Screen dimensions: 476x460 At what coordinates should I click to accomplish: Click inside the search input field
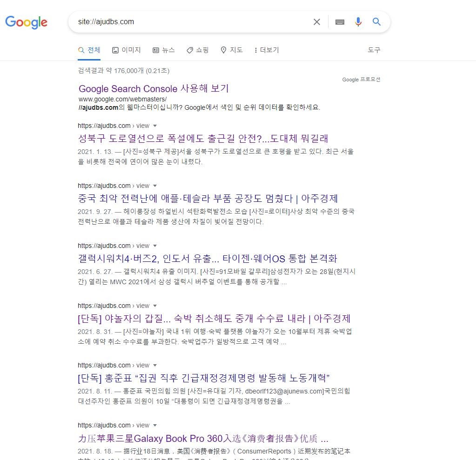coord(186,21)
